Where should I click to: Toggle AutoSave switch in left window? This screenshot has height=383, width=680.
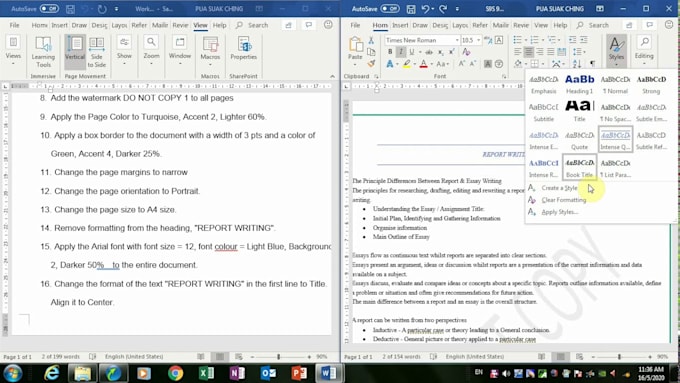(x=49, y=9)
